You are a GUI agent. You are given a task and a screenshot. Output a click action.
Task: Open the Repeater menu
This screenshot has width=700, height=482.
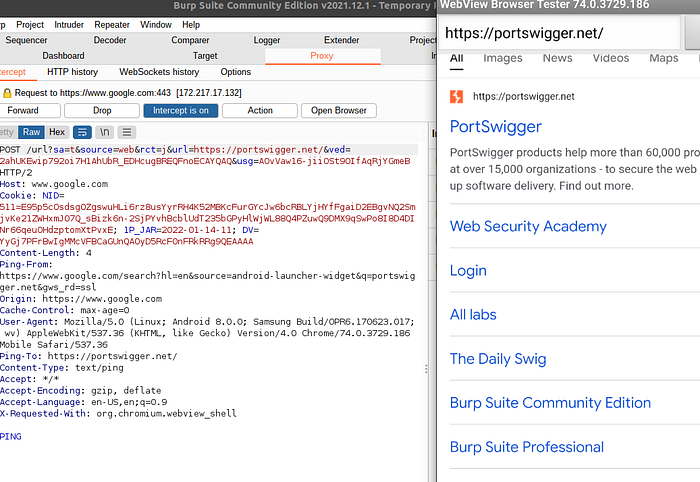click(x=112, y=25)
